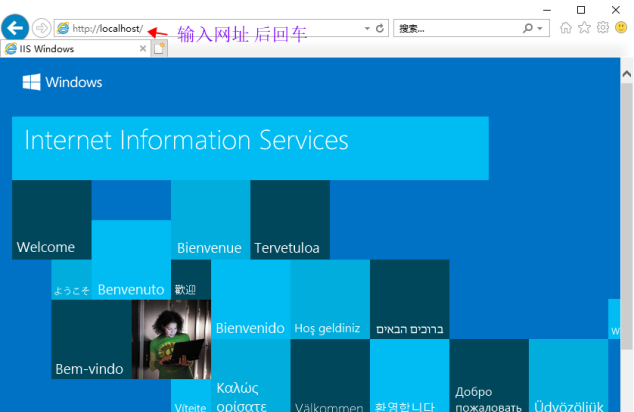Click the vertical scrollbar thumb
The height and width of the screenshot is (412, 634).
tap(627, 216)
